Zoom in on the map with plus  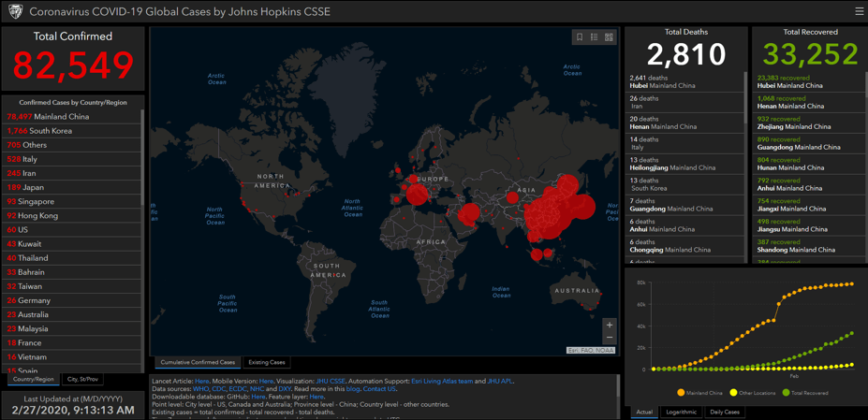610,325
